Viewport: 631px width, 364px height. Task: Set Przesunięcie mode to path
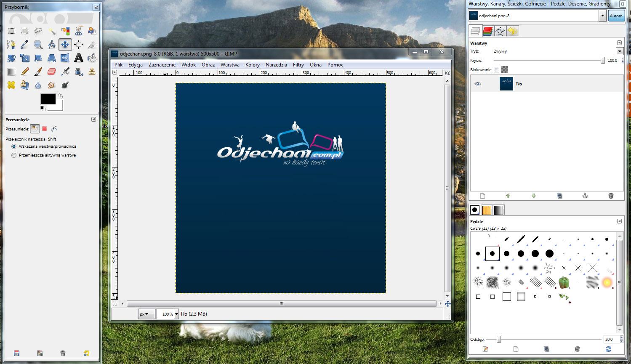(54, 129)
